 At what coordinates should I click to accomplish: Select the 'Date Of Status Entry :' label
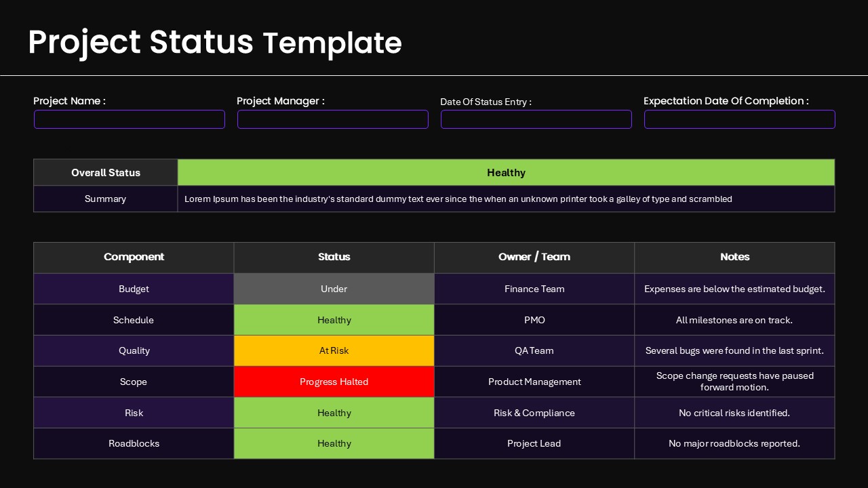(486, 102)
